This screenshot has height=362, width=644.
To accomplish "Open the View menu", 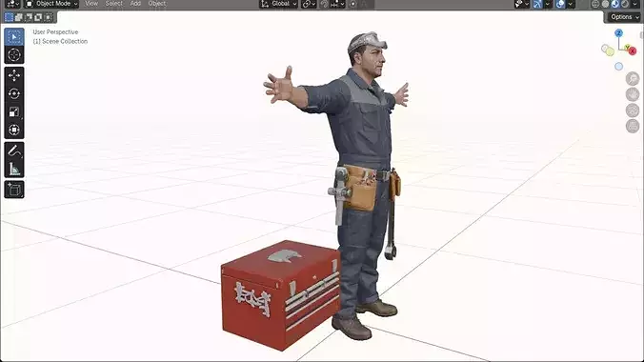I will tap(91, 3).
